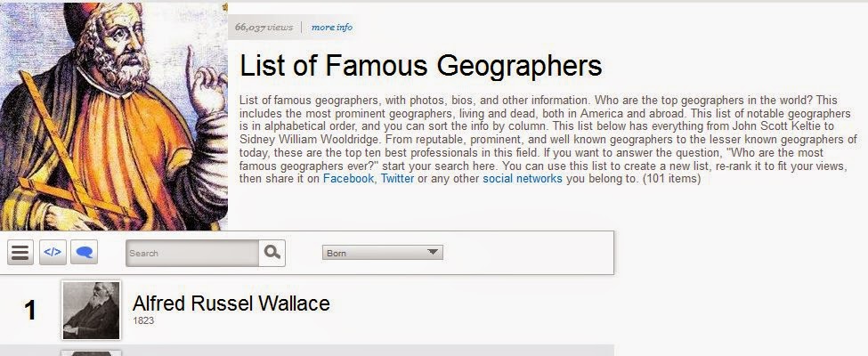Click the large Ptolemy geographer painting

click(x=113, y=117)
